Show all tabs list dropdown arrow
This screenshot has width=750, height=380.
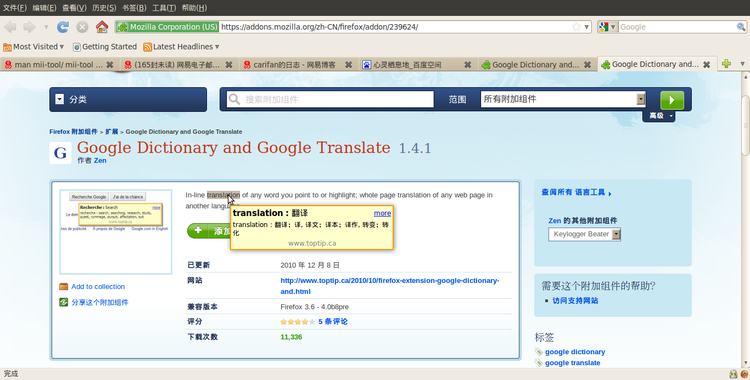click(x=742, y=63)
